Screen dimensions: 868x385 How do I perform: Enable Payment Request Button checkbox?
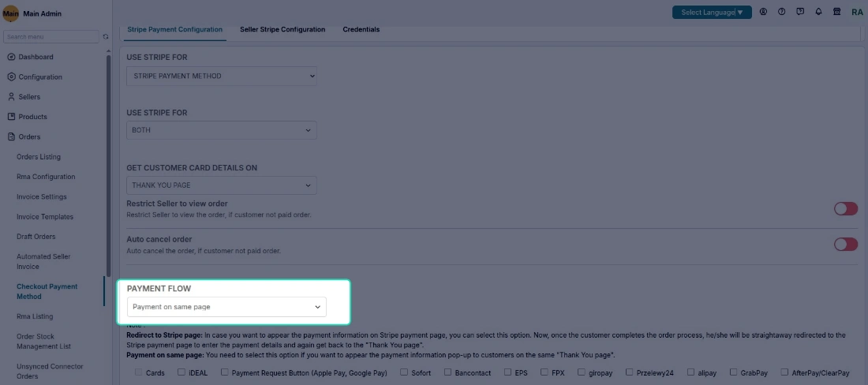(x=224, y=372)
